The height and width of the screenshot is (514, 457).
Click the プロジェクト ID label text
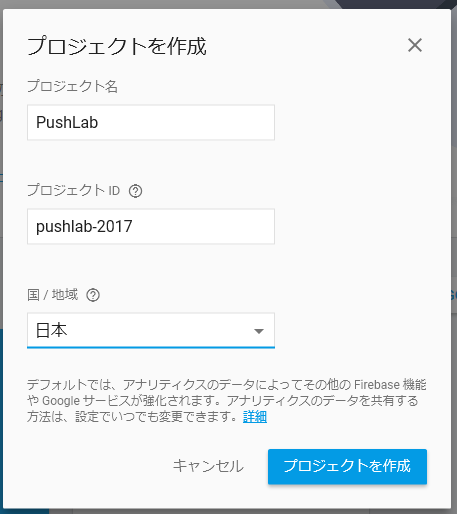73,190
